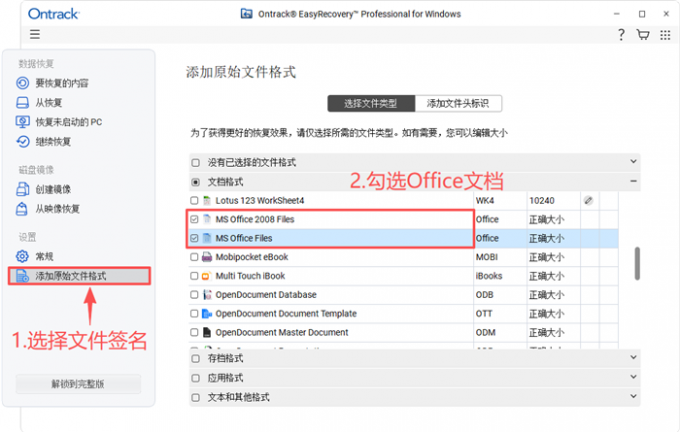Toggle the 文档格式 group checkbox
The image size is (680, 432).
pos(196,182)
